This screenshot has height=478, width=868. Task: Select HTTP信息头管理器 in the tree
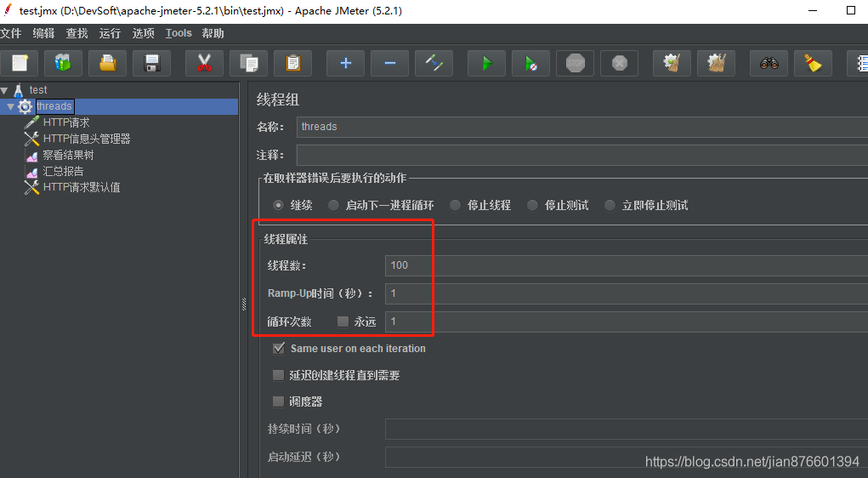click(x=87, y=139)
